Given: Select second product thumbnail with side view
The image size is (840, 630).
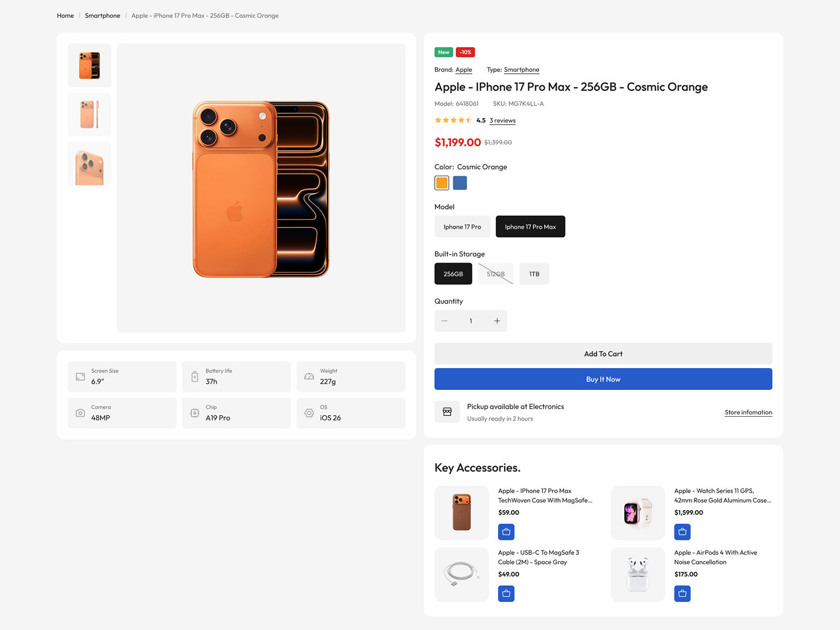Looking at the screenshot, I should [x=89, y=114].
